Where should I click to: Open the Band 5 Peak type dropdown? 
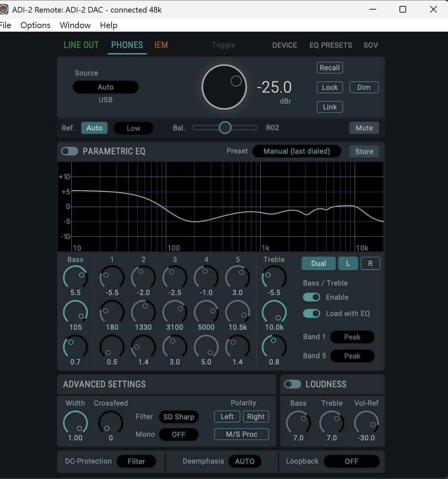click(x=352, y=356)
